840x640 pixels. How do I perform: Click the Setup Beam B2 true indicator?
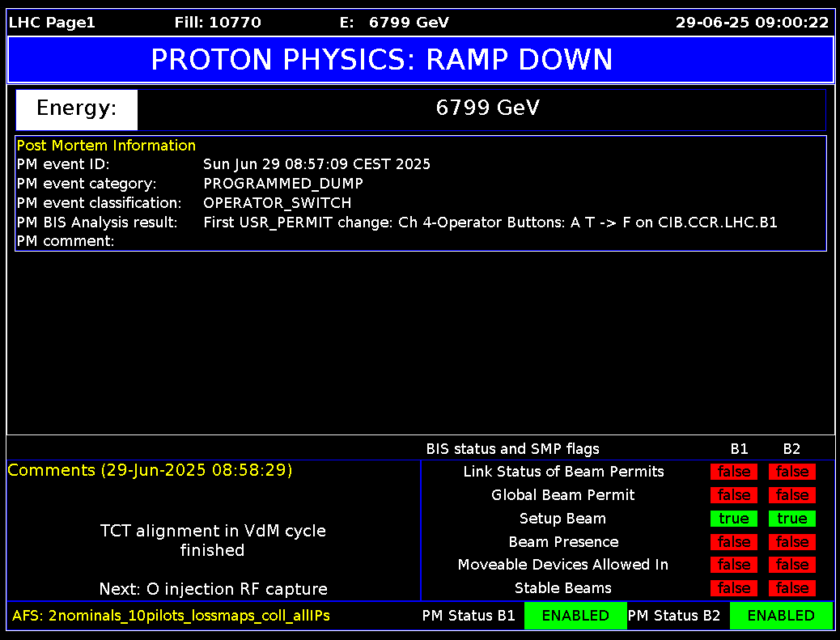pos(792,519)
